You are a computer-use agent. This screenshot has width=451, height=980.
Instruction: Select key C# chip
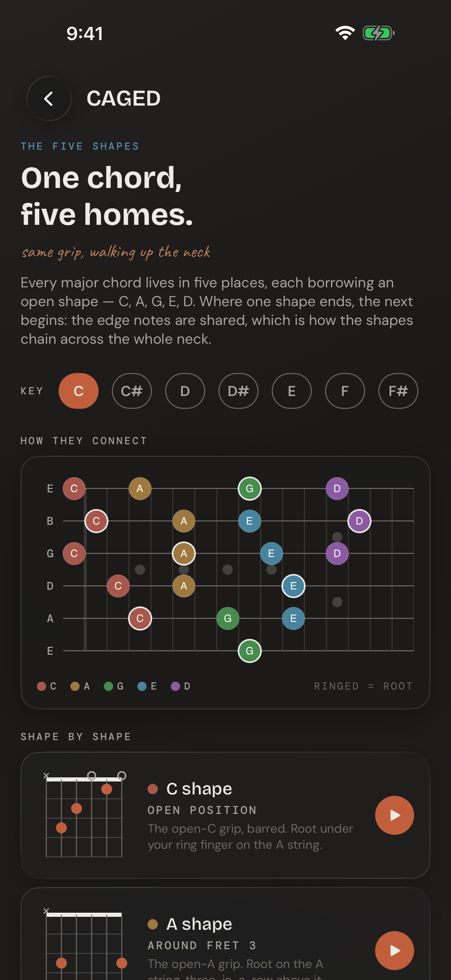[x=132, y=391]
